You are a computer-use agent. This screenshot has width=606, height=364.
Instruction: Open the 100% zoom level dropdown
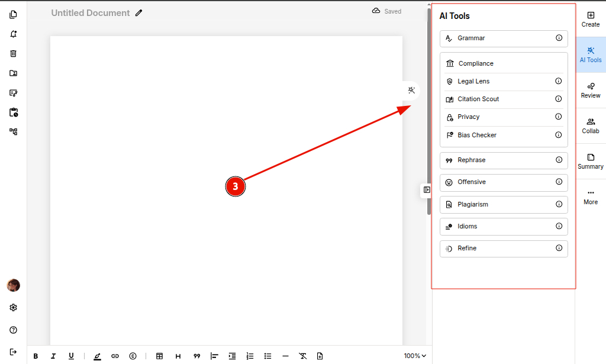pos(415,356)
